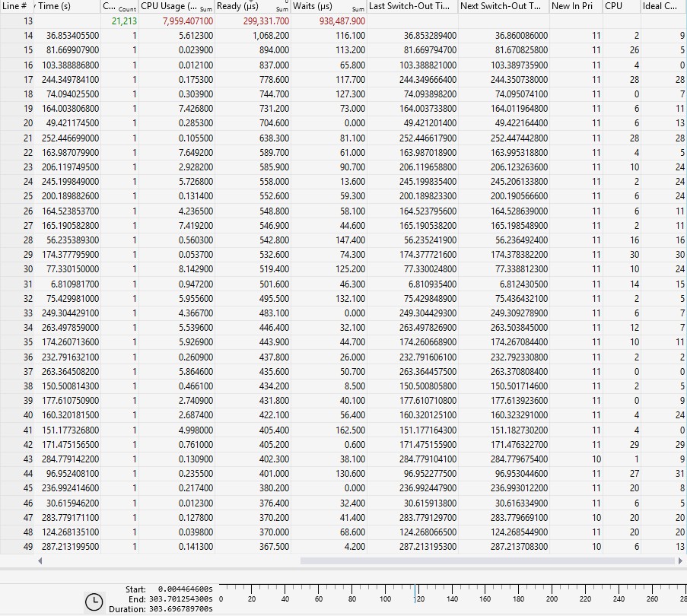Select Last Switch-Out 249.304429300
The height and width of the screenshot is (616, 687).
(428, 313)
